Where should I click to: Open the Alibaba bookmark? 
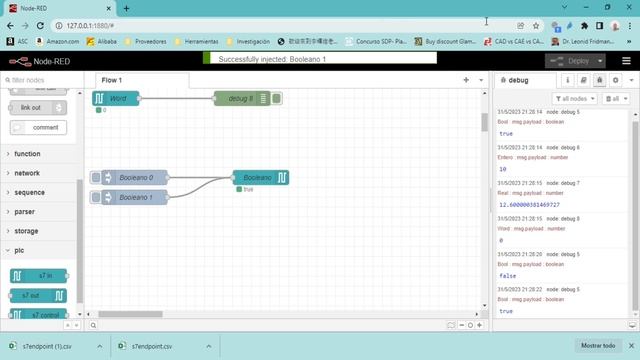coord(102,41)
